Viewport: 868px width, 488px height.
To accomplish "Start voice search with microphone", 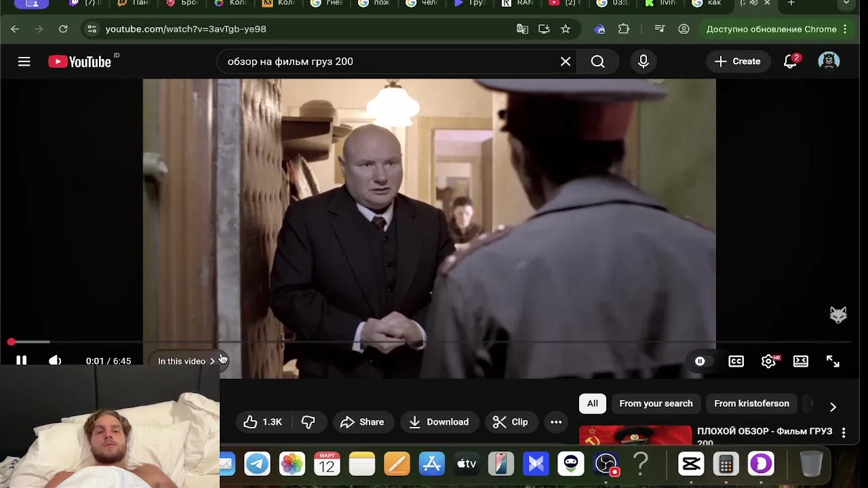I will click(x=644, y=62).
